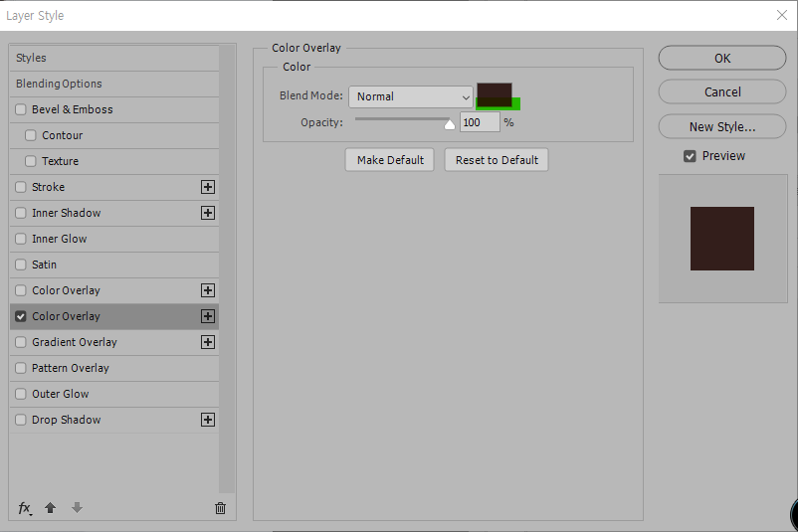Open the Blend Mode Normal dropdown
Image resolution: width=798 pixels, height=532 pixels.
411,96
